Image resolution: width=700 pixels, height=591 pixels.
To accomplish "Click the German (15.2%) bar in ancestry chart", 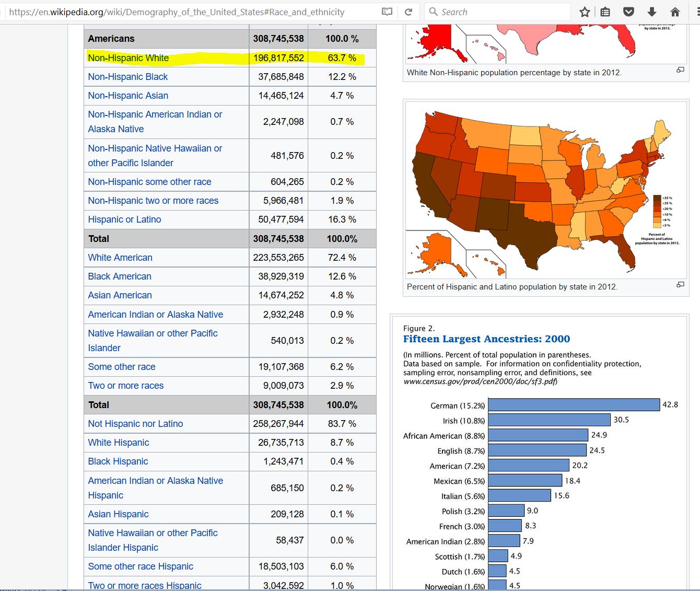I will (574, 405).
